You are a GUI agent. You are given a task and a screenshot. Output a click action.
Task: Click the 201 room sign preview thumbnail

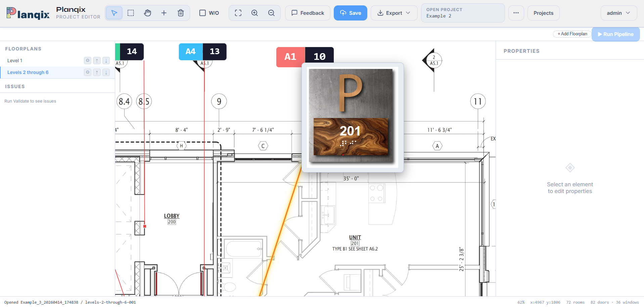coord(352,117)
